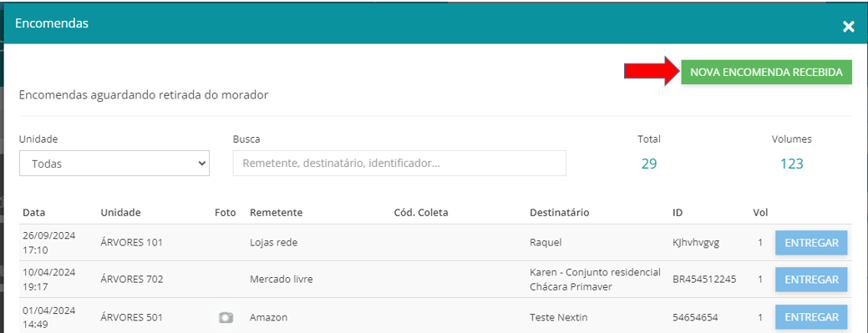Viewport: 868px width, 333px height.
Task: Click the Teste Nextin recipient cell
Action: (559, 317)
